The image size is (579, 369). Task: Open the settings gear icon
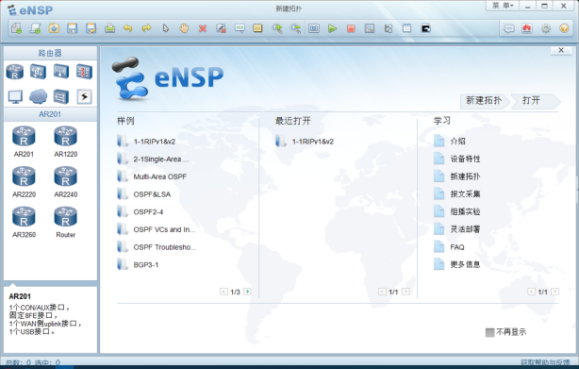(546, 28)
